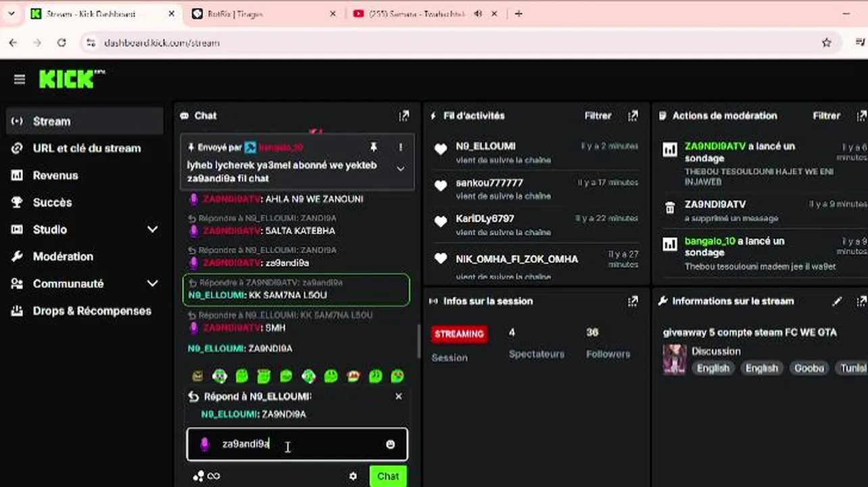Image resolution: width=868 pixels, height=487 pixels.
Task: Click the chat panel scrollbar
Action: (x=418, y=342)
